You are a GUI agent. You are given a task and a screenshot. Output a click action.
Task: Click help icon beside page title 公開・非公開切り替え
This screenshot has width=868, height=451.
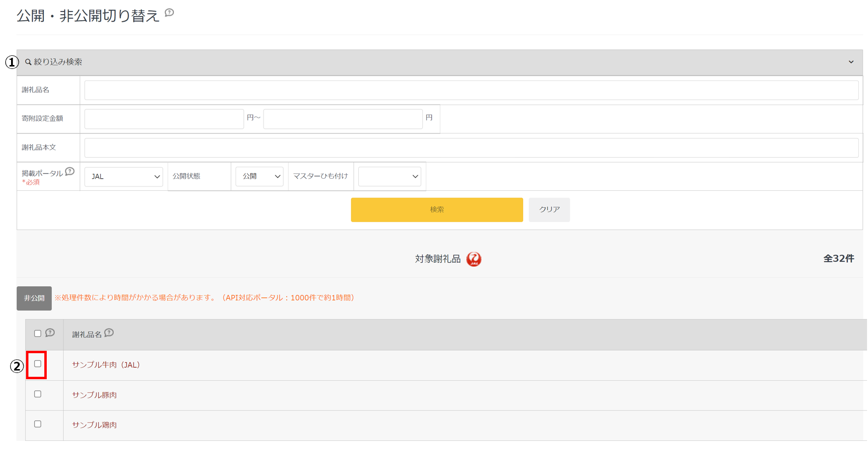tap(169, 13)
